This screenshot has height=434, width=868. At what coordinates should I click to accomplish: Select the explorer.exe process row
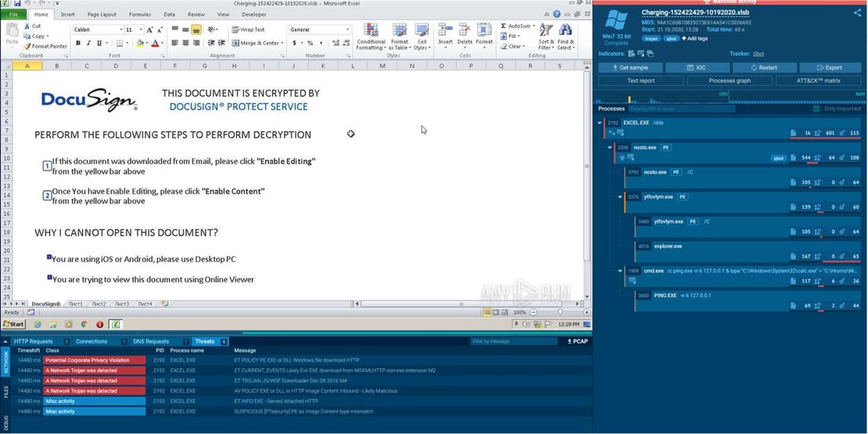click(748, 251)
